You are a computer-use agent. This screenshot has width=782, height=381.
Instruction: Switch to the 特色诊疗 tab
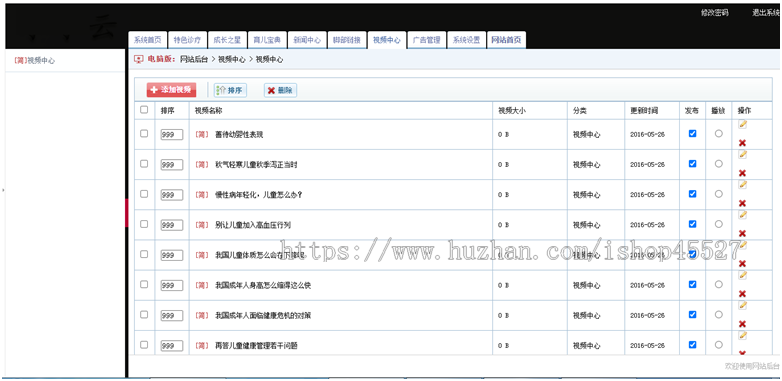pos(187,40)
